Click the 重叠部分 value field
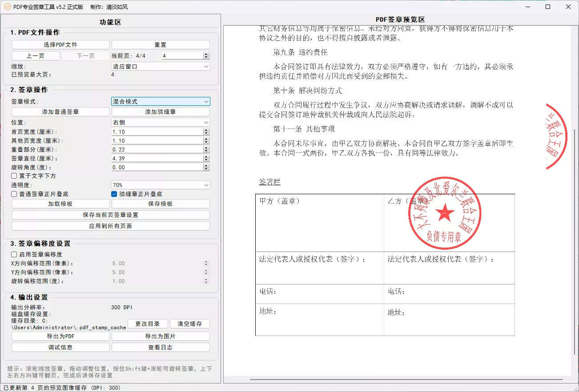The image size is (579, 392). (x=157, y=149)
